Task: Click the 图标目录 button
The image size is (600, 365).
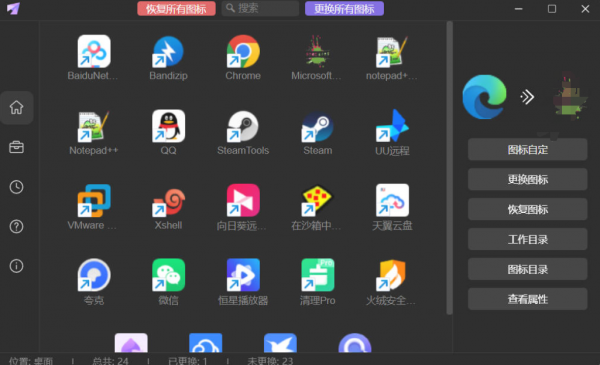Action: (x=528, y=269)
